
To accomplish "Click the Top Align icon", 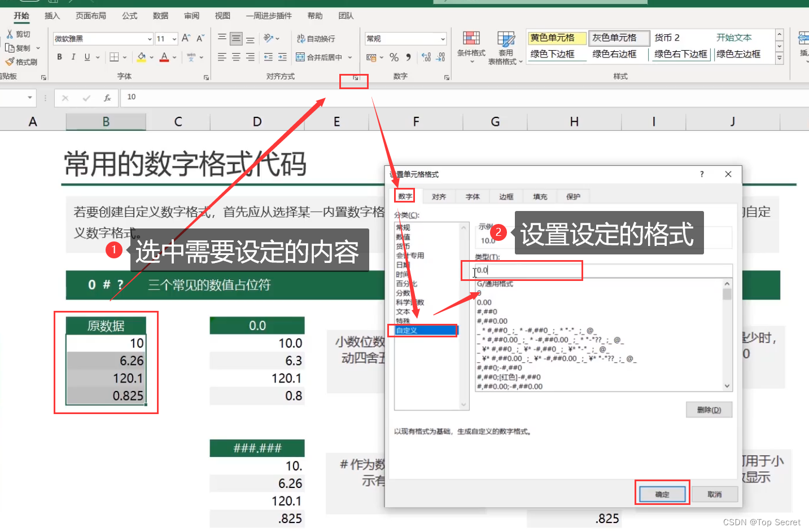I will pyautogui.click(x=222, y=38).
